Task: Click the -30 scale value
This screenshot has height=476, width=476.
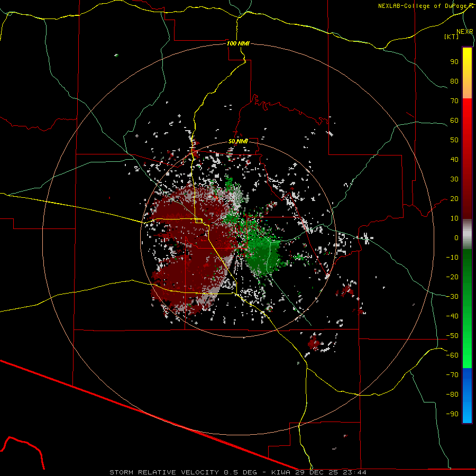Action: click(452, 297)
